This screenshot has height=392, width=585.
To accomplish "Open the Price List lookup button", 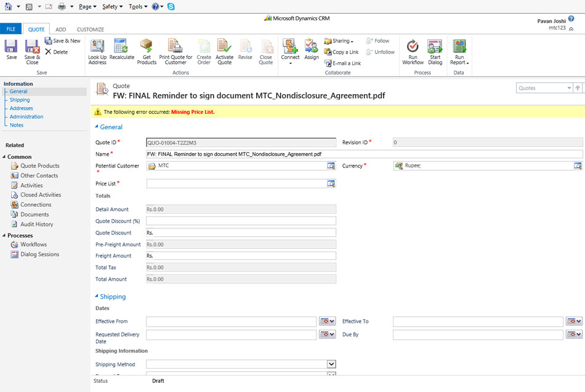I will [331, 183].
